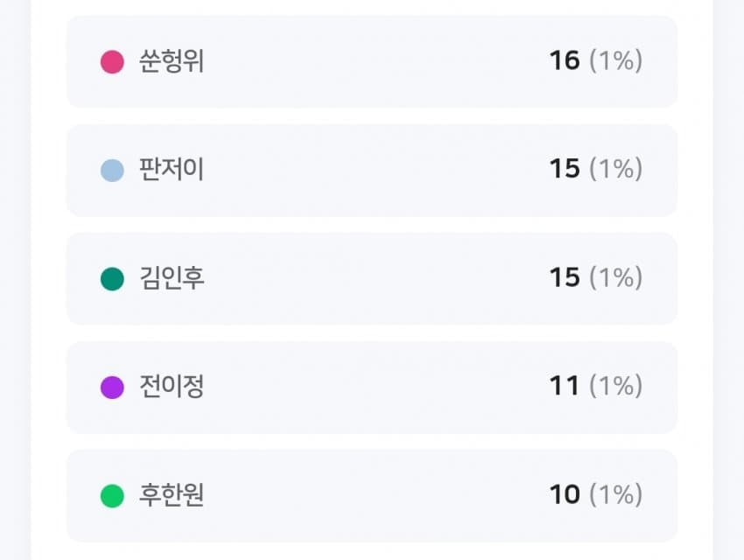Click the (1%) percentage in 후한원 row

click(x=616, y=495)
